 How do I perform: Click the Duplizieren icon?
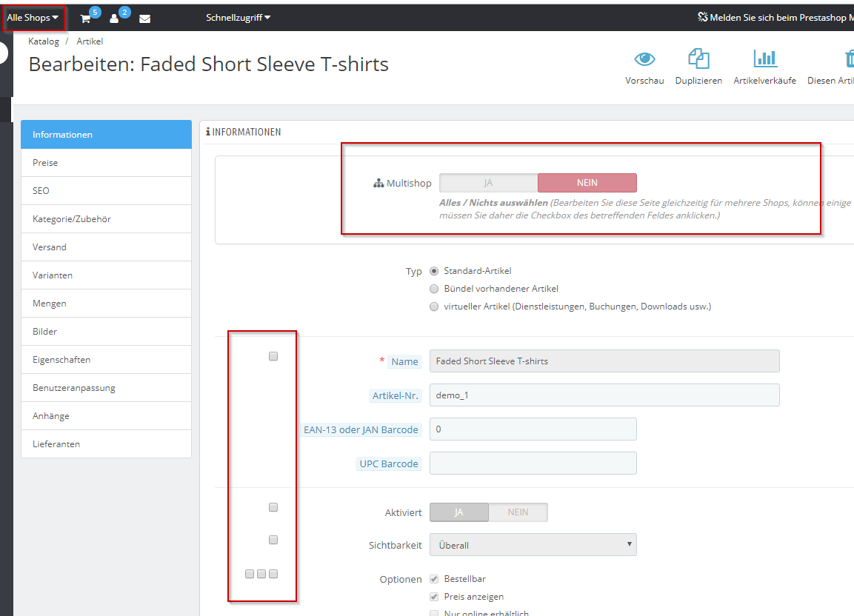pyautogui.click(x=698, y=58)
